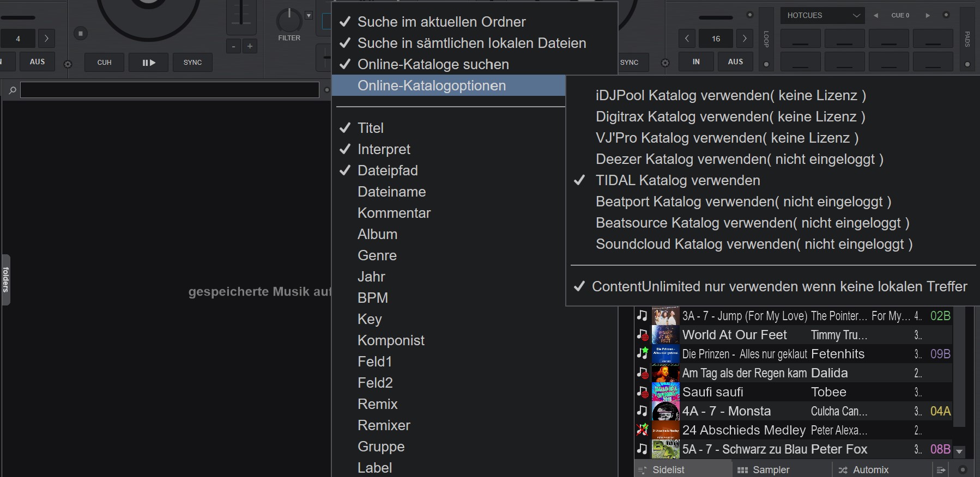980x477 pixels.
Task: Click online-track icon of Saufi saufi row
Action: 643,392
